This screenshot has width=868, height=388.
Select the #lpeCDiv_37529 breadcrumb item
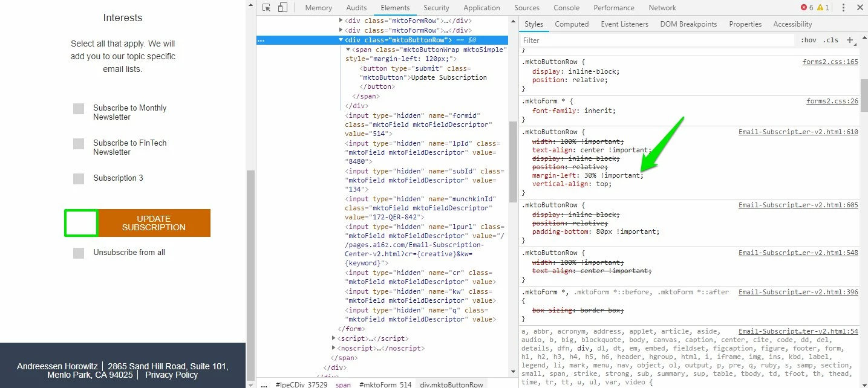(x=301, y=384)
